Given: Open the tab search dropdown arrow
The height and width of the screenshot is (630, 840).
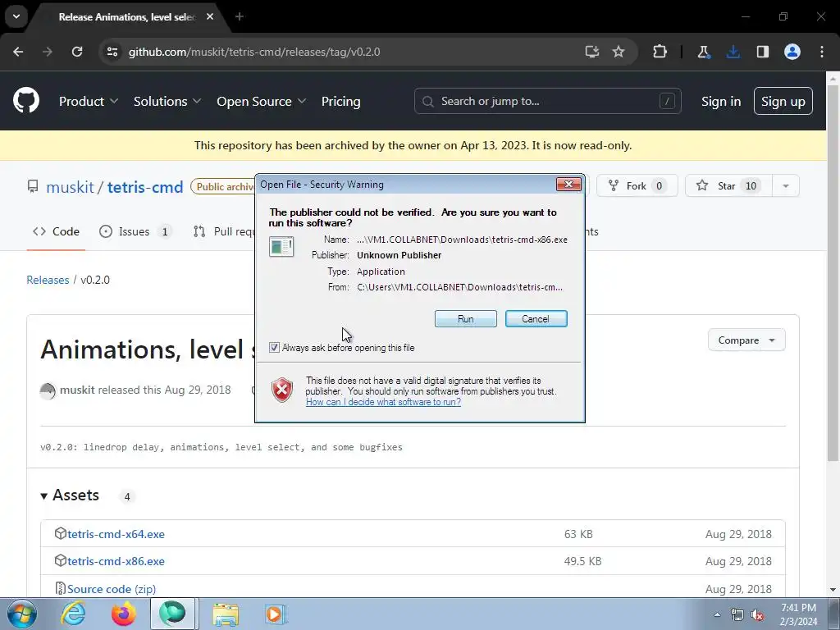Looking at the screenshot, I should point(16,16).
